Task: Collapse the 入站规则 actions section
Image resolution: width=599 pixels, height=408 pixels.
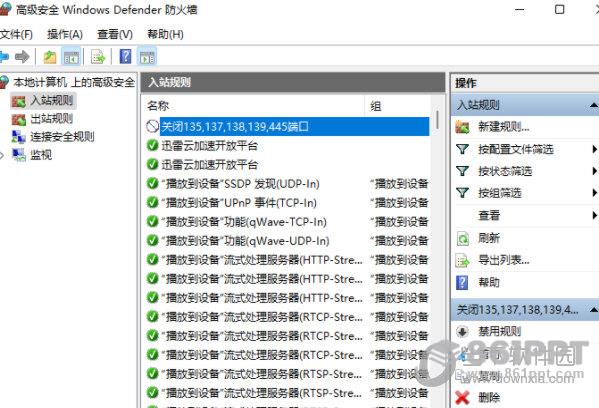Action: point(593,105)
